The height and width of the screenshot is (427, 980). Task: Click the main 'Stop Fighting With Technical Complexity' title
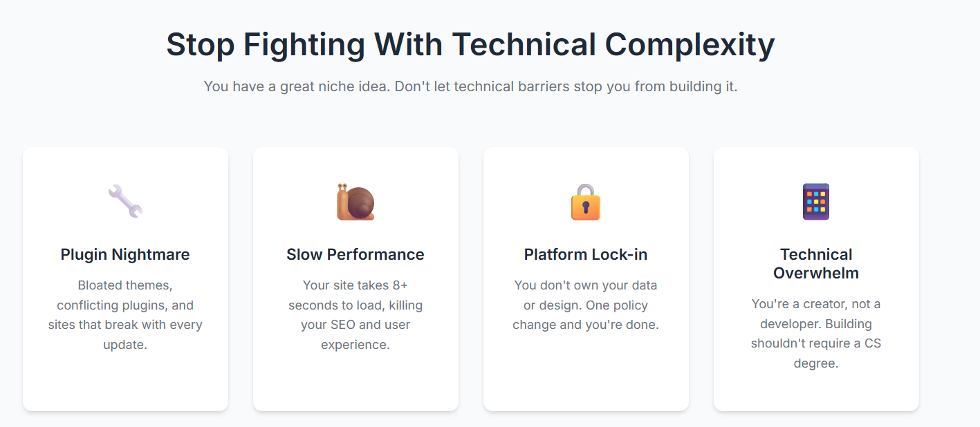470,44
